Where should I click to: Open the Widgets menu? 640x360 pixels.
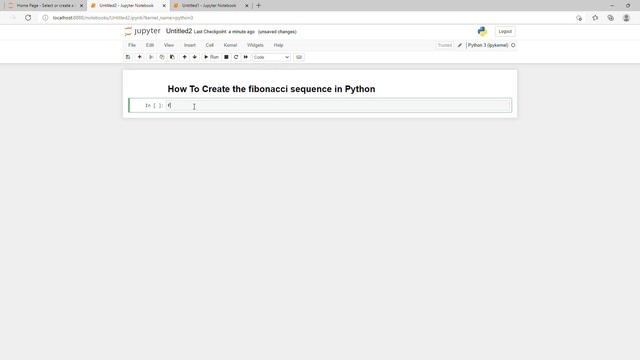(255, 45)
